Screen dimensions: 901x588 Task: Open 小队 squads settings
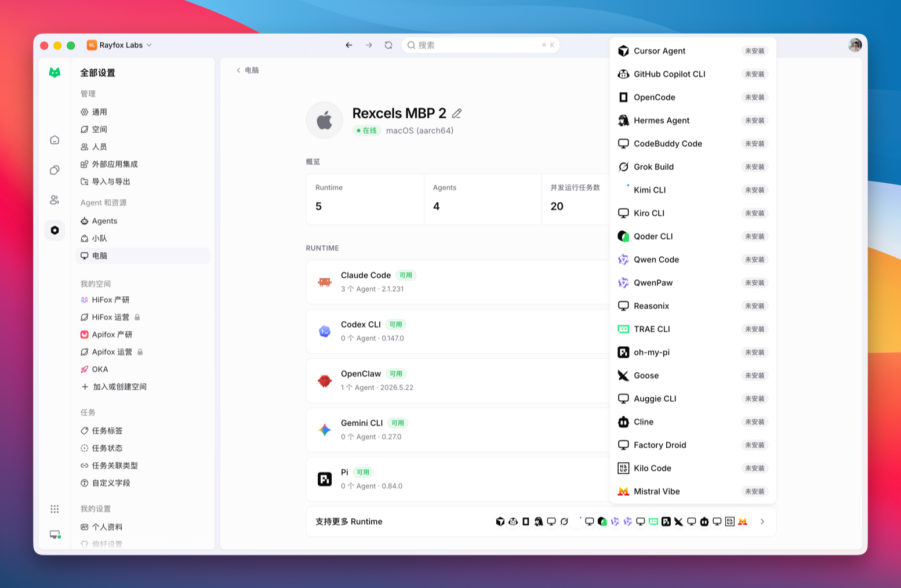(143, 238)
